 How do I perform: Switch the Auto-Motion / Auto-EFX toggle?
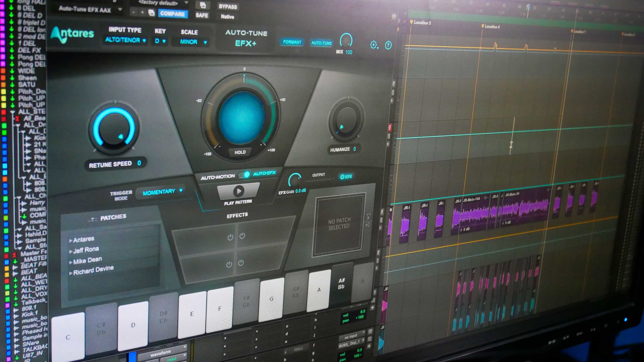(244, 175)
